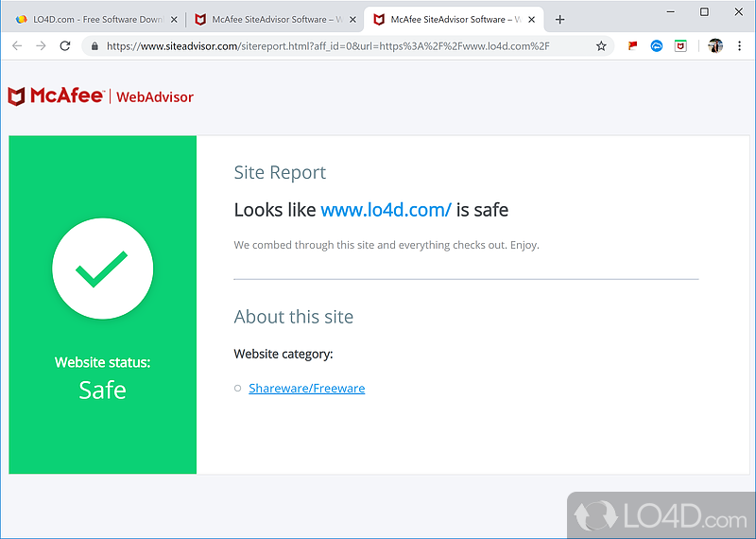This screenshot has width=756, height=539.
Task: Open the Chrome profile avatar
Action: [715, 46]
